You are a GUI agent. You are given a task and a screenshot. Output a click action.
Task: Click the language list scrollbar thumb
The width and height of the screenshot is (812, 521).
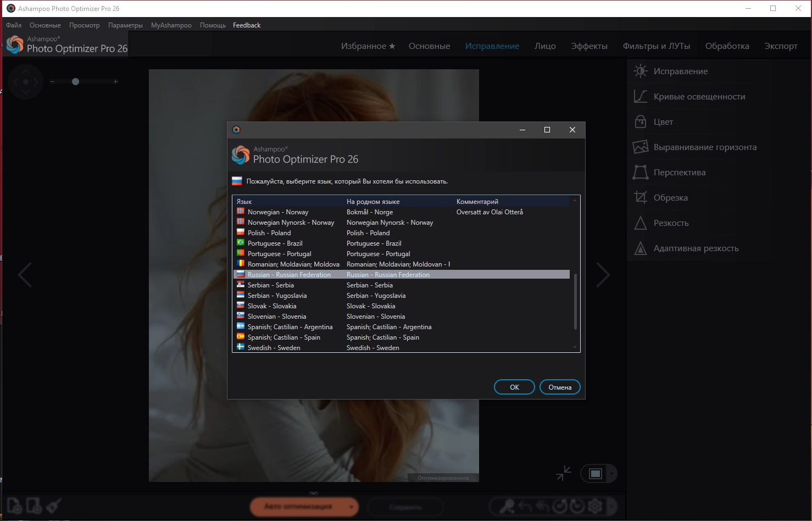[x=575, y=301]
